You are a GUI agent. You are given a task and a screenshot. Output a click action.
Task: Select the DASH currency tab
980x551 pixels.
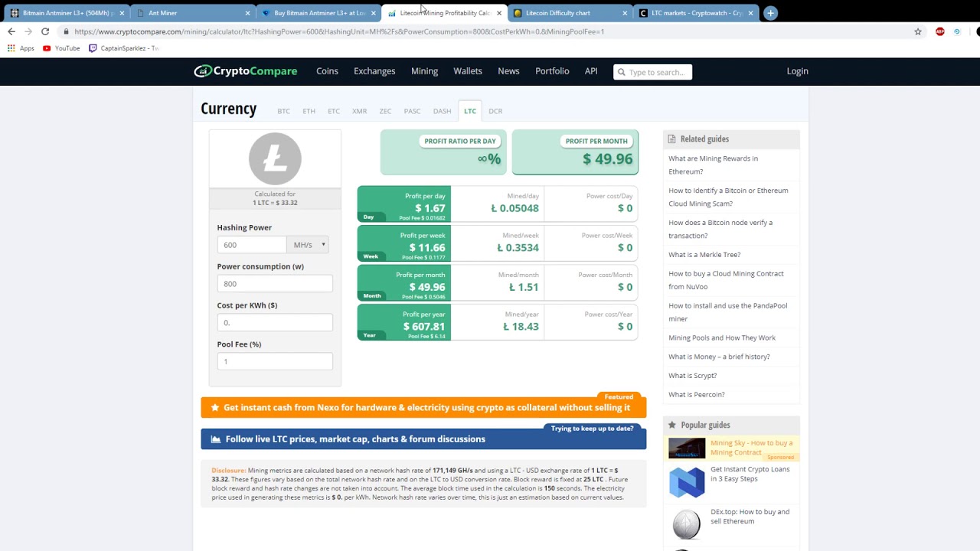pyautogui.click(x=442, y=111)
